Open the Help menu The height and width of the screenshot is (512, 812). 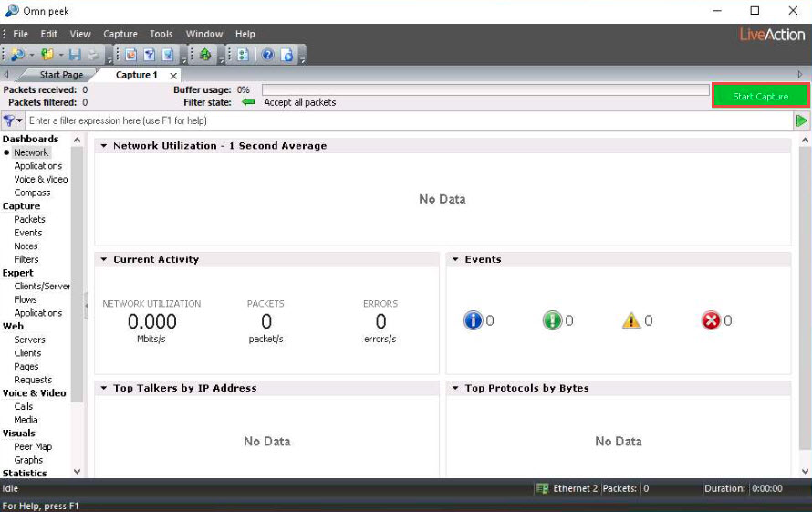pos(245,34)
